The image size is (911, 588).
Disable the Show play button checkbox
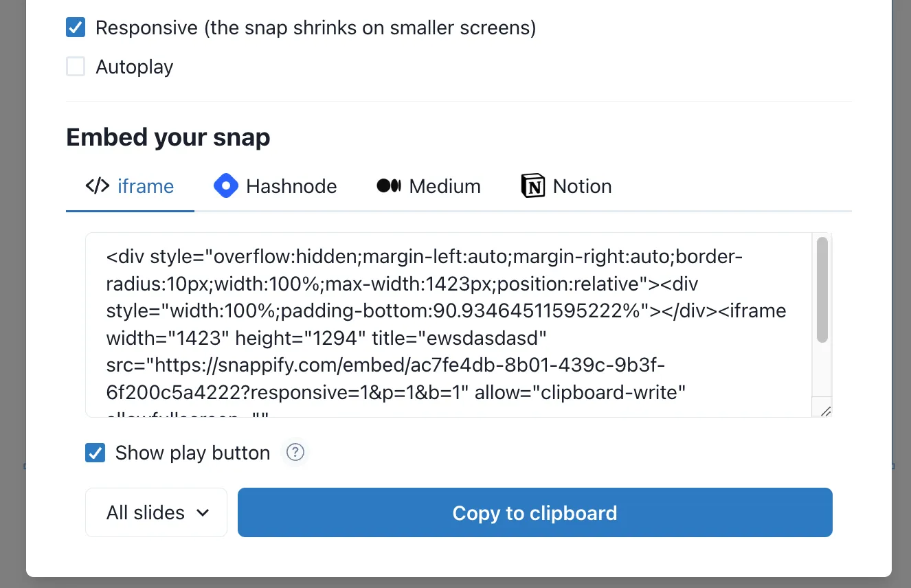tap(95, 453)
